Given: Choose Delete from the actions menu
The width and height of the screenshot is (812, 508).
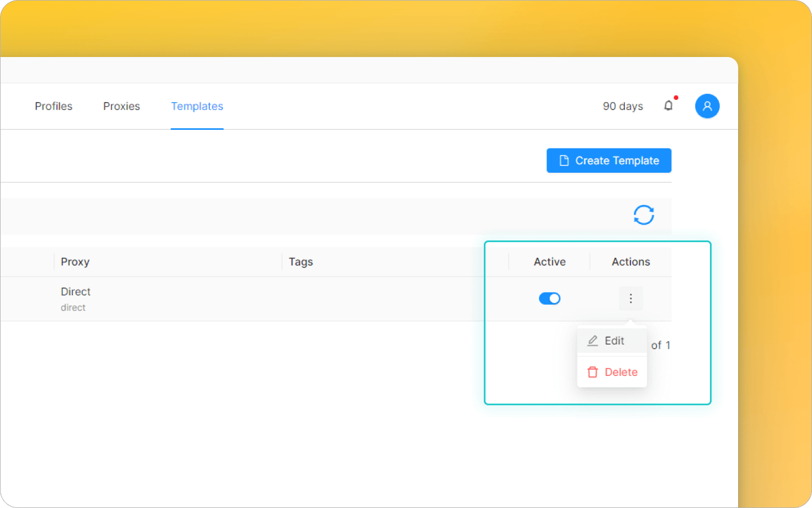Looking at the screenshot, I should (x=612, y=372).
